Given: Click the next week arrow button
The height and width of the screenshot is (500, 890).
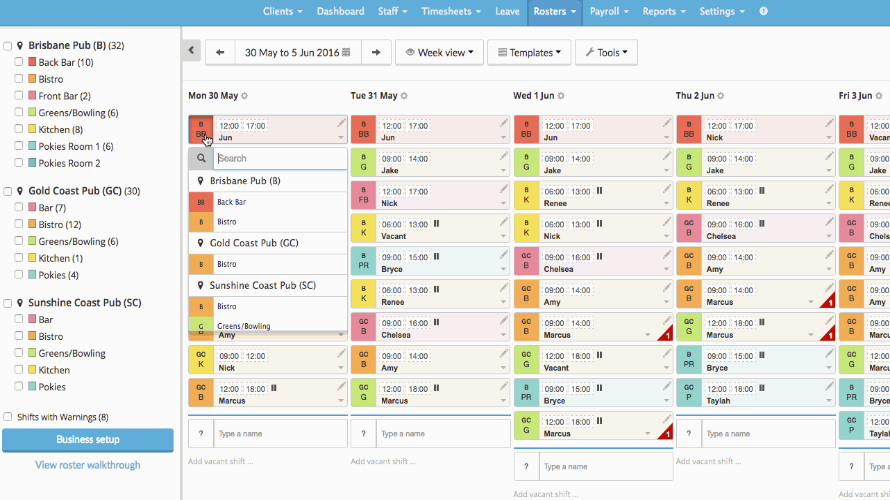Looking at the screenshot, I should click(375, 52).
